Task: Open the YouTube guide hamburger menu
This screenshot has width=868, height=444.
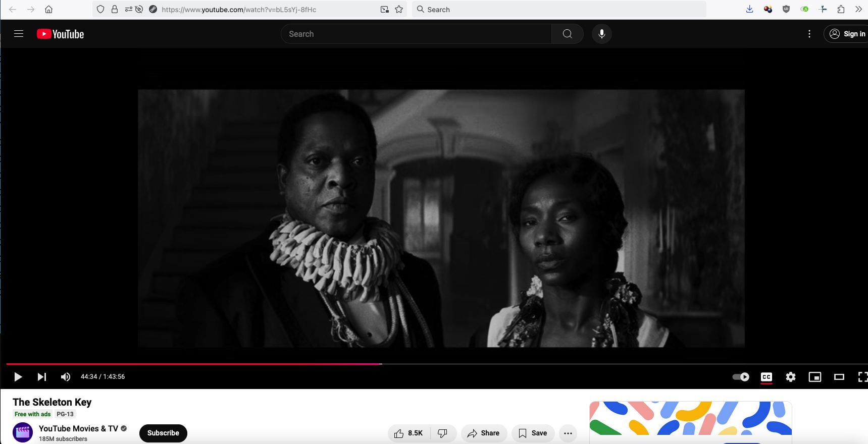Action: (19, 34)
